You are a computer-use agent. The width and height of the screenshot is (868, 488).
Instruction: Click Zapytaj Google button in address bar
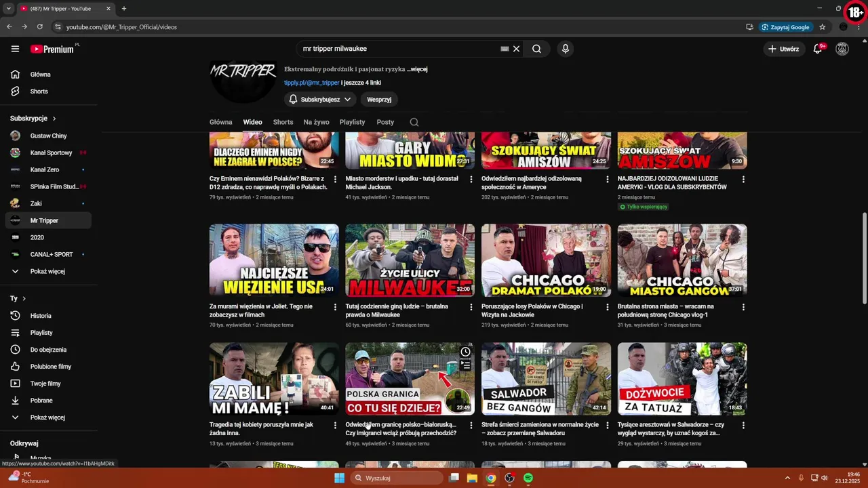[785, 27]
